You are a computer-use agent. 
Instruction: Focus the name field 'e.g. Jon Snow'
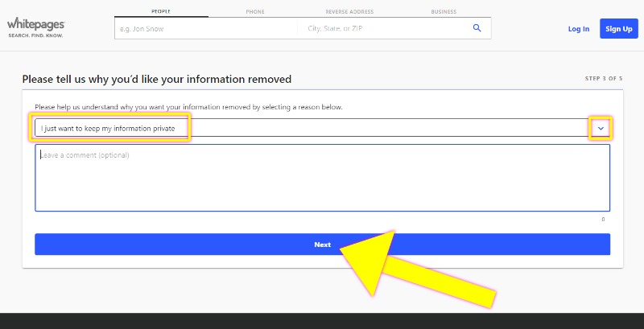(206, 29)
